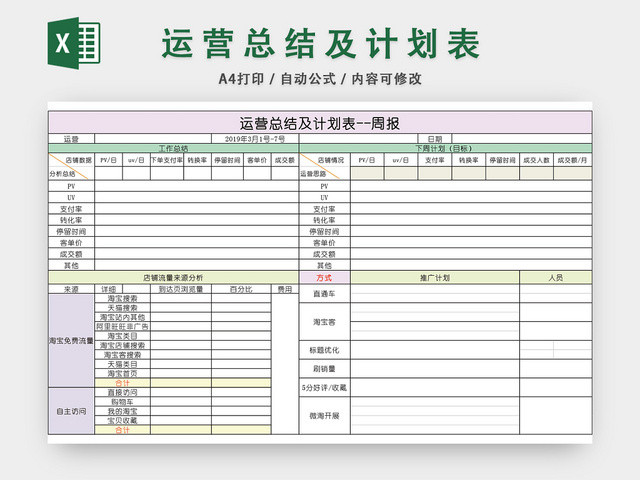640x480 pixels.
Task: Select the sheet title 运营总结及计划表--周报
Action: point(320,123)
